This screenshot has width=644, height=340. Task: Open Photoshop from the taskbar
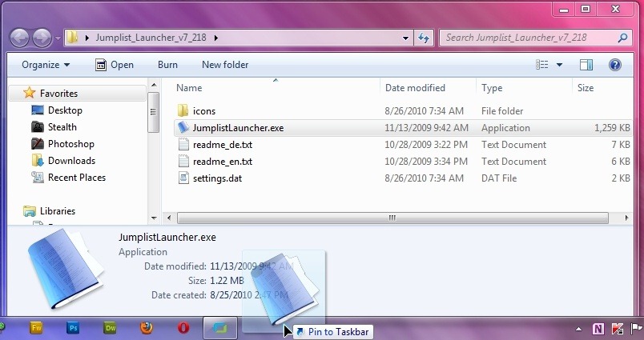tap(73, 328)
